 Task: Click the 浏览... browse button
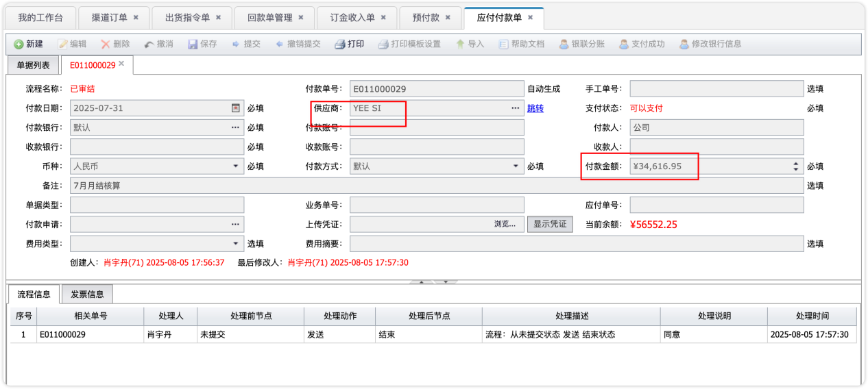(x=505, y=224)
